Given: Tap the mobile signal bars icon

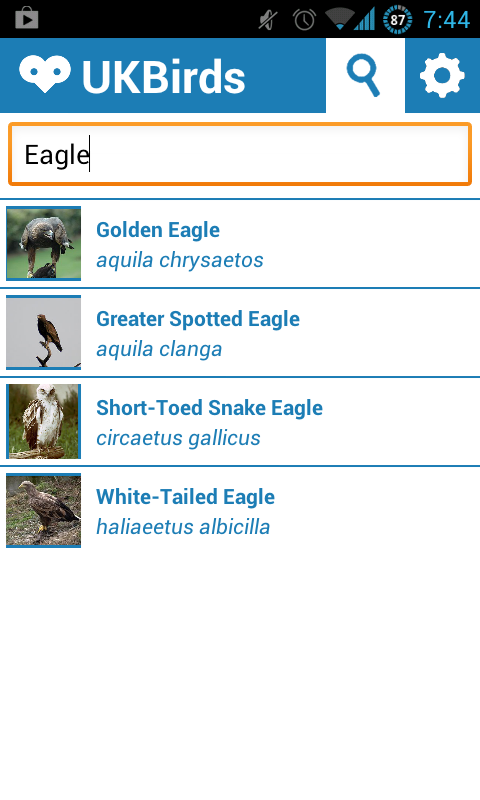Looking at the screenshot, I should [x=365, y=19].
